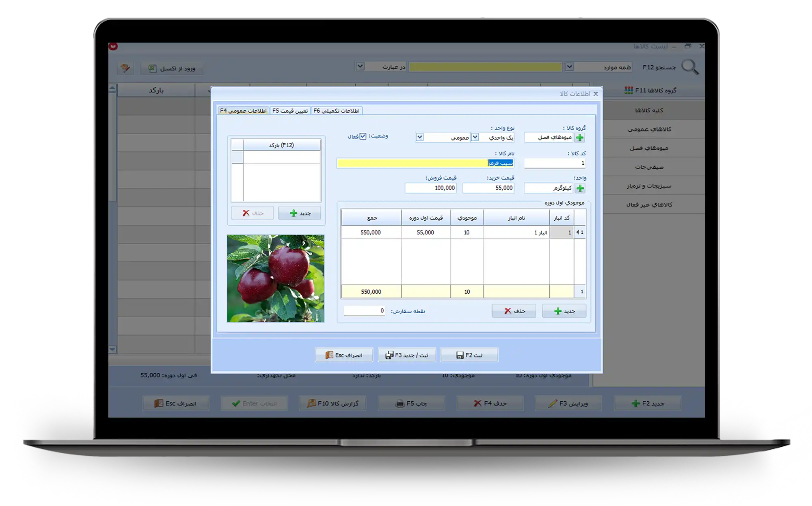Click جدید button under barcode list
Screen dimensions: 812x506
pyautogui.click(x=300, y=213)
